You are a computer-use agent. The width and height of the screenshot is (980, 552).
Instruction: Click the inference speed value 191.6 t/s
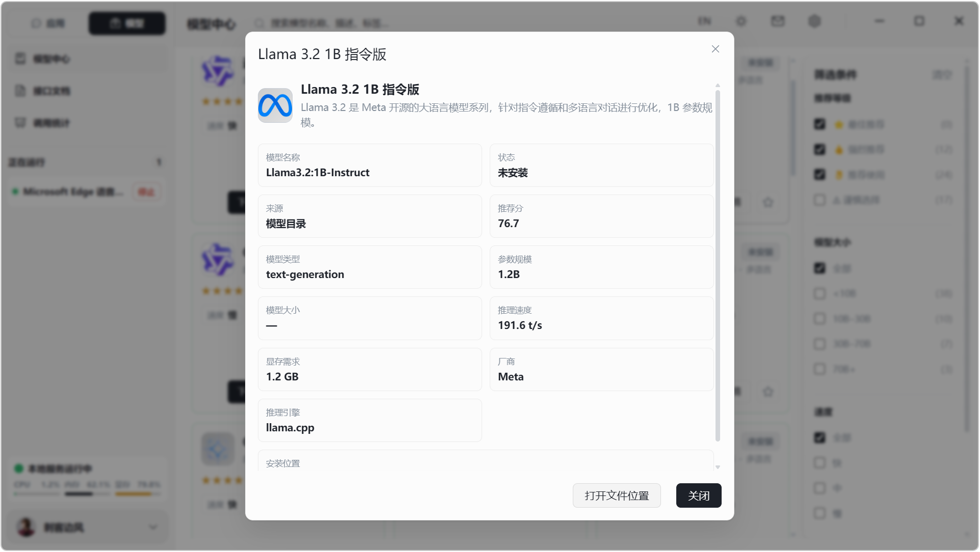(520, 326)
